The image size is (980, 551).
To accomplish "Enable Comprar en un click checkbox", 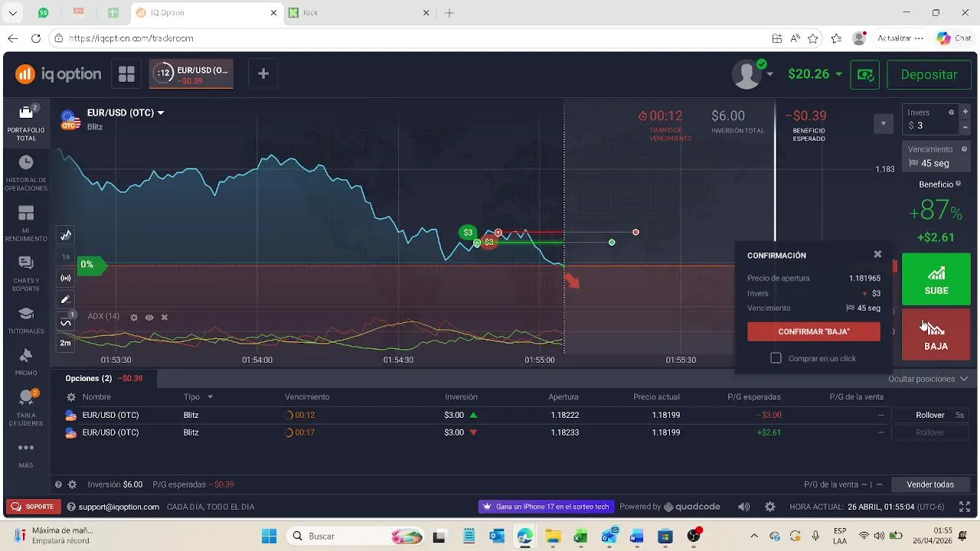I will (776, 358).
